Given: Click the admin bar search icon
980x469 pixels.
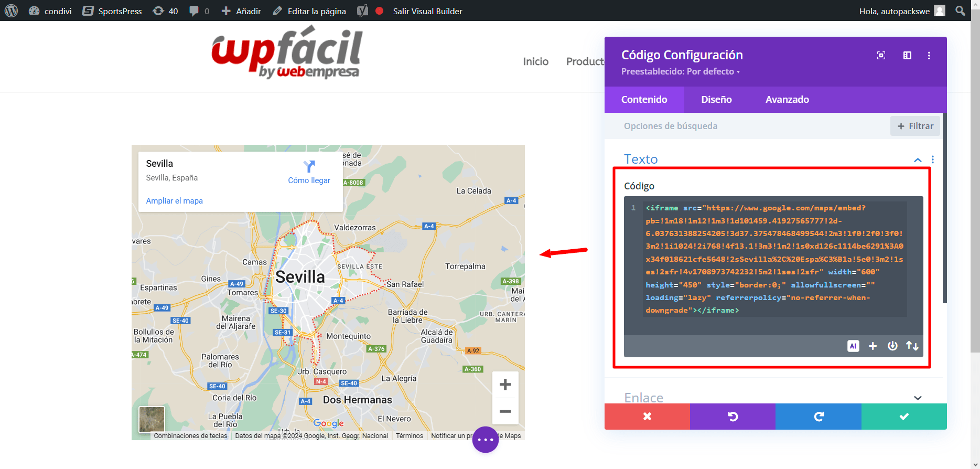Looking at the screenshot, I should point(960,10).
